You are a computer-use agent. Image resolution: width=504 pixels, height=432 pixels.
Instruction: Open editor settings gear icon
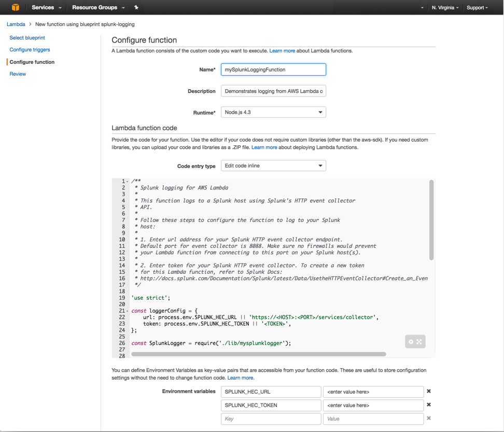(411, 342)
